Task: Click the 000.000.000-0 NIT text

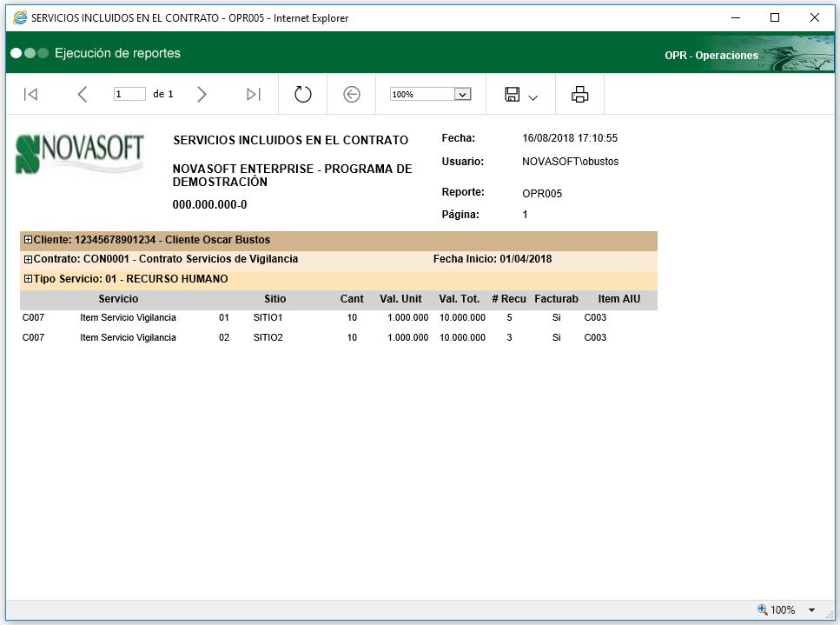Action: [x=209, y=205]
